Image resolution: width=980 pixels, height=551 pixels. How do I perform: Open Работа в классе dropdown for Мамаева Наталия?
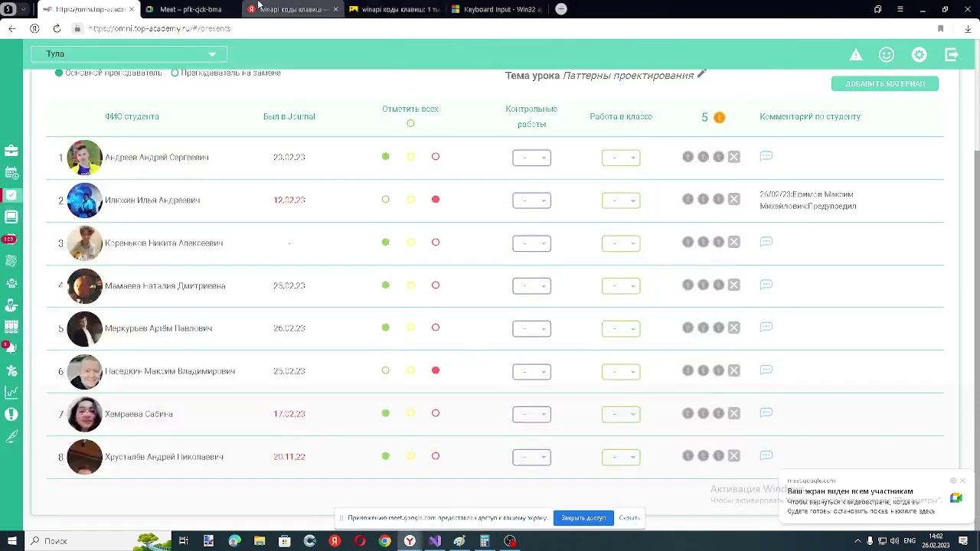[621, 285]
